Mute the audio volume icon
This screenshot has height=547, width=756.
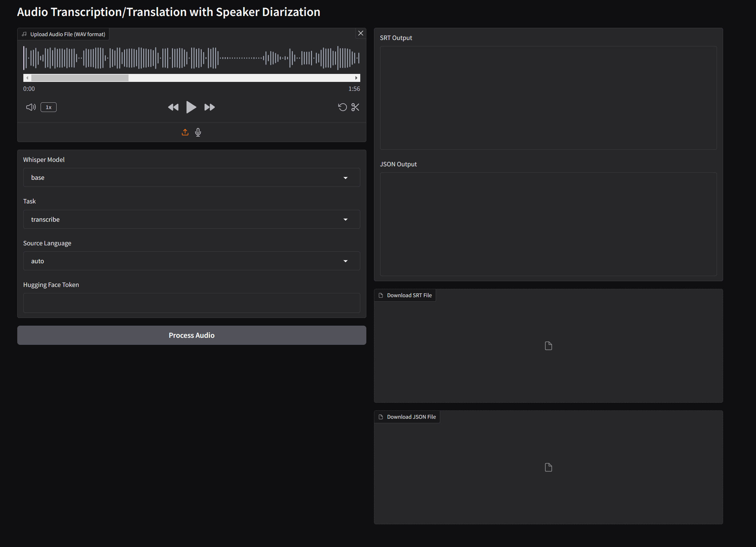31,107
